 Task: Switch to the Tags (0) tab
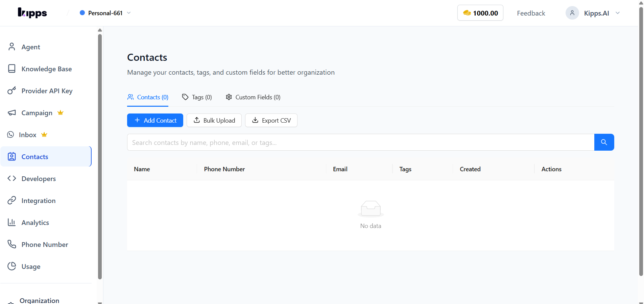pyautogui.click(x=197, y=97)
